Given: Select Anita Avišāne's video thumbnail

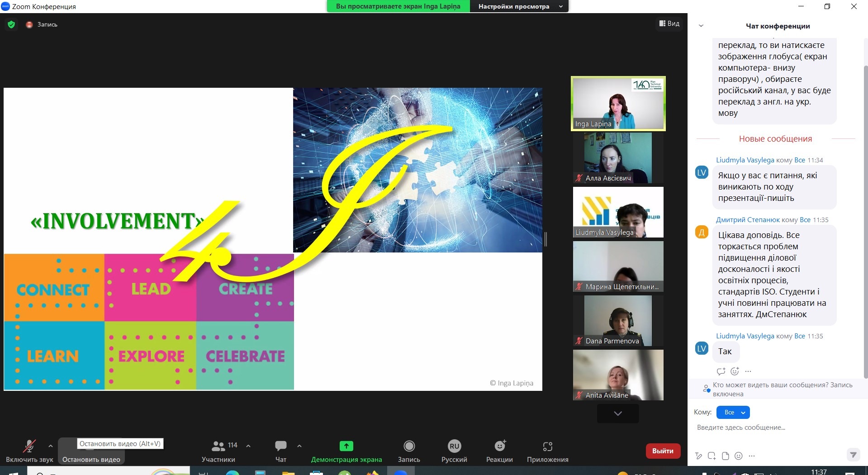Looking at the screenshot, I should point(618,375).
